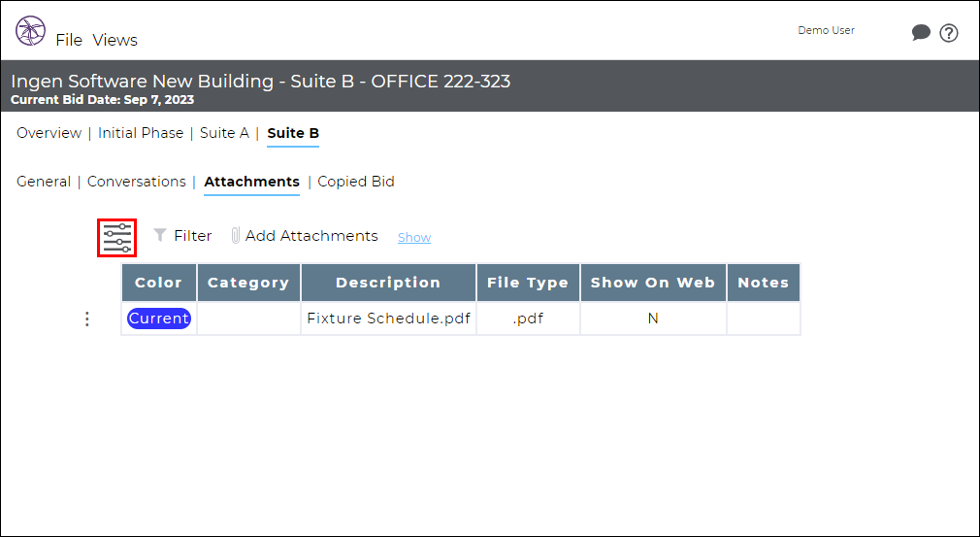Screen dimensions: 980x537
Task: Click the palm tree application logo
Action: tap(31, 31)
